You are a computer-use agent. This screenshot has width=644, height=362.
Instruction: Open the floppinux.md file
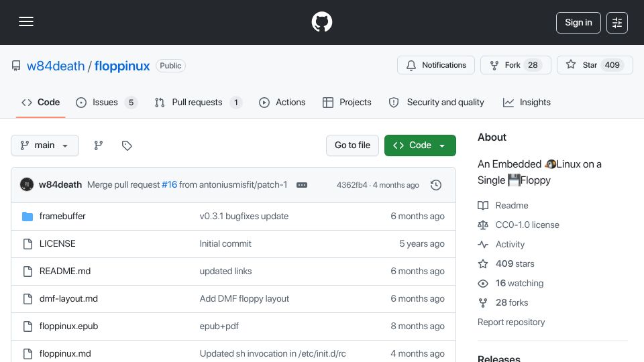point(65,354)
